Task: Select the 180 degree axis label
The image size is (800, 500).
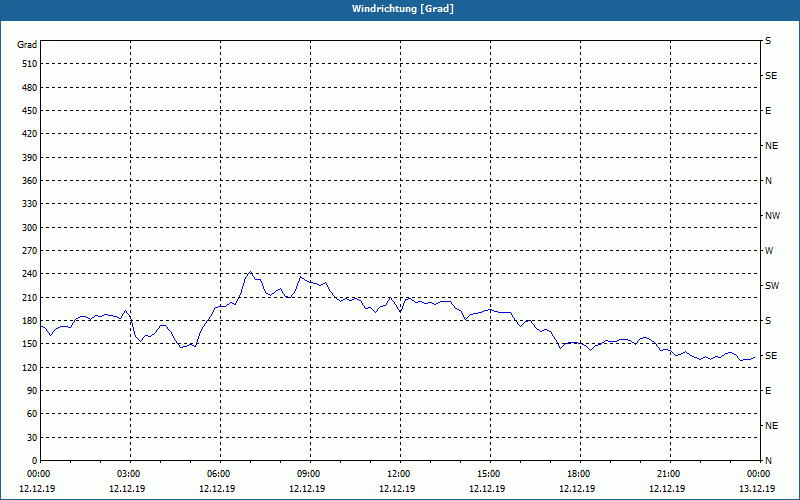Action: point(30,321)
